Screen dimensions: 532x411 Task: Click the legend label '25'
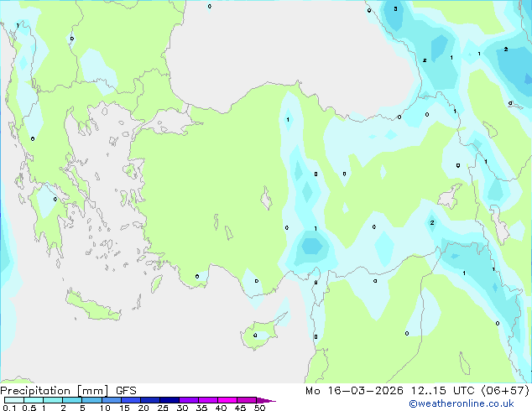click(x=163, y=408)
